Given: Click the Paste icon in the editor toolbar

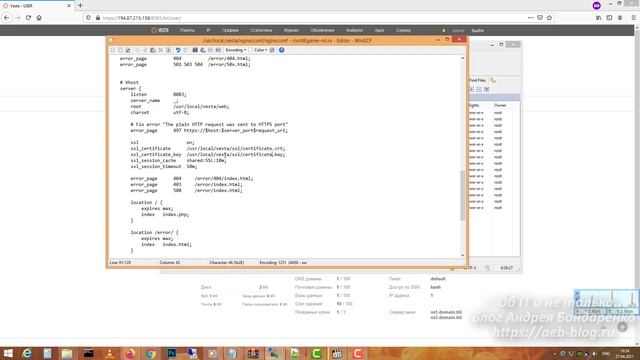Looking at the screenshot, I should pos(153,50).
